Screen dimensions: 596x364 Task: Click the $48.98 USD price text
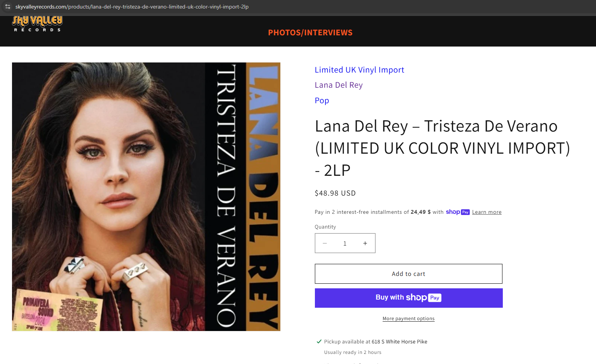pyautogui.click(x=335, y=193)
